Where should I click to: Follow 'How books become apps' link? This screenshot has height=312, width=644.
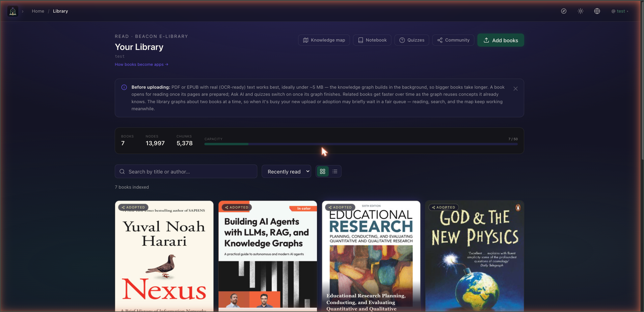pos(142,64)
